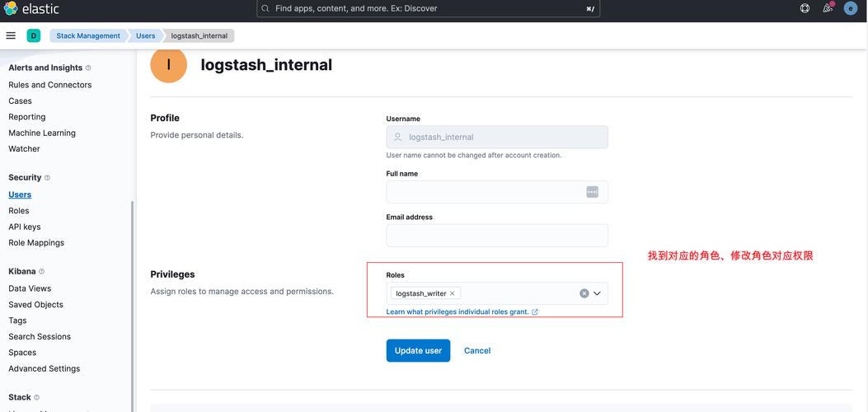This screenshot has height=412, width=868.
Task: Open the help menu icon
Action: [805, 8]
